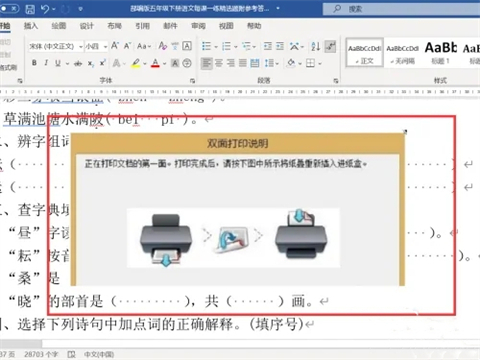
Task: Expand the highlight color dropdown arrow
Action: (145, 63)
